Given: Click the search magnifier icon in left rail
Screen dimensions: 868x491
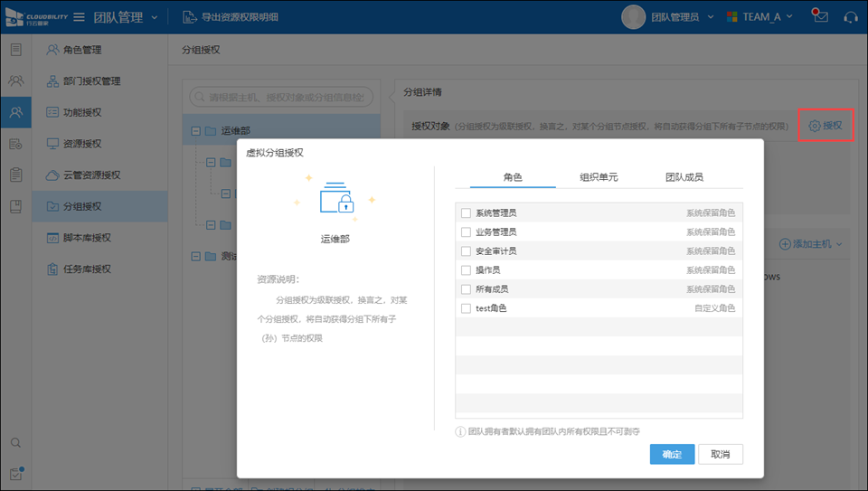Looking at the screenshot, I should pyautogui.click(x=15, y=443).
